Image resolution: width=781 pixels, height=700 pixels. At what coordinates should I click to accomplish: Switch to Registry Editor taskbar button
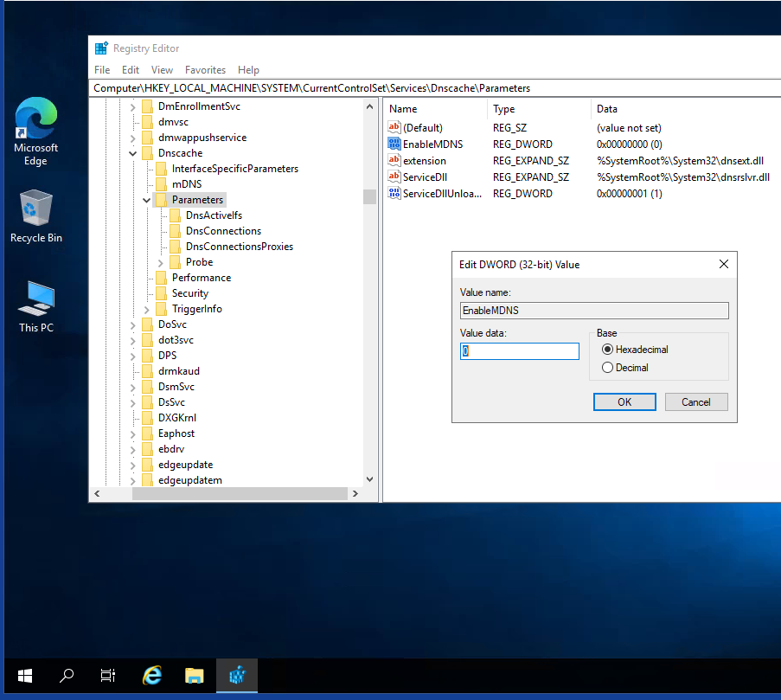[237, 676]
